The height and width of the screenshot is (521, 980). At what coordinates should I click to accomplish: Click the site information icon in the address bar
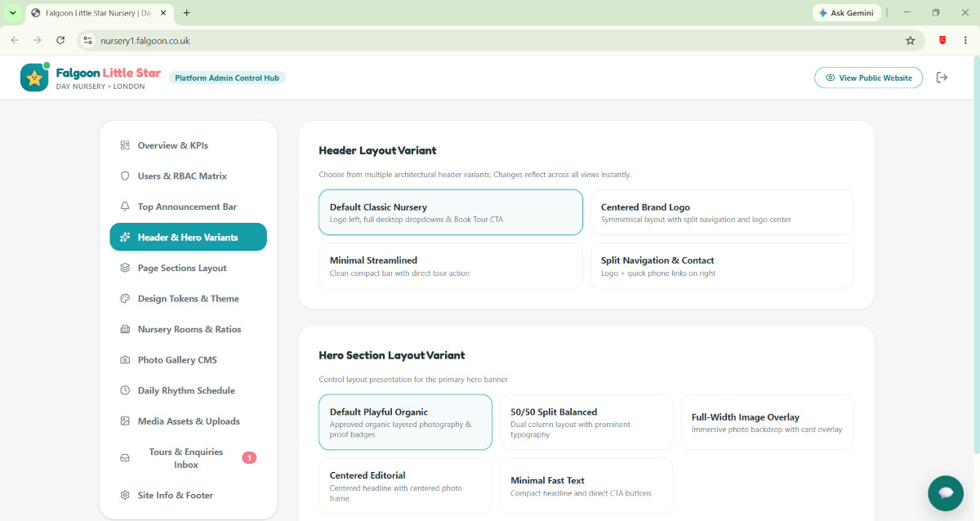pyautogui.click(x=88, y=40)
